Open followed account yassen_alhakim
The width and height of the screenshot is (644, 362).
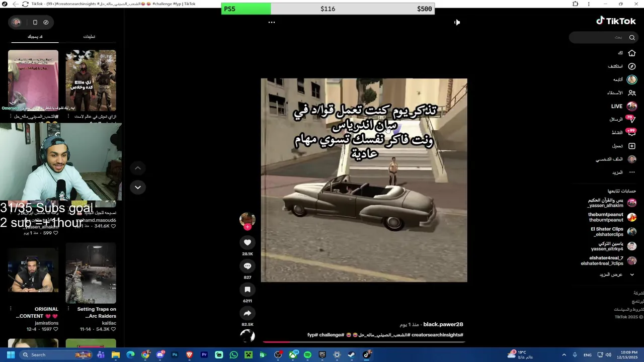coord(611,203)
